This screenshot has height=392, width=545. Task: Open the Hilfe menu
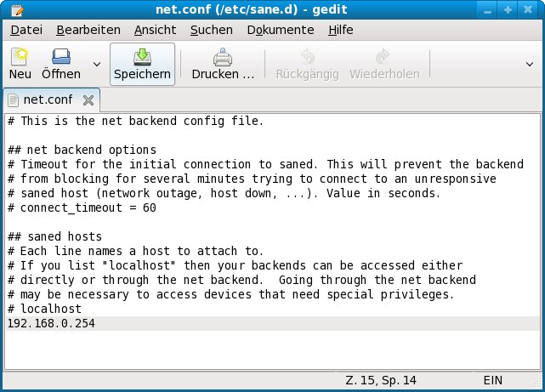(x=340, y=30)
